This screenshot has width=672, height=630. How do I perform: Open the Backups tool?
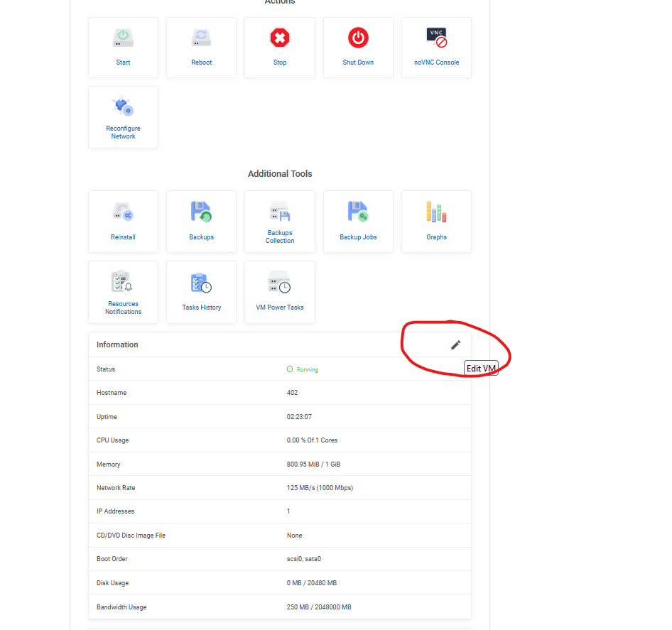(201, 212)
